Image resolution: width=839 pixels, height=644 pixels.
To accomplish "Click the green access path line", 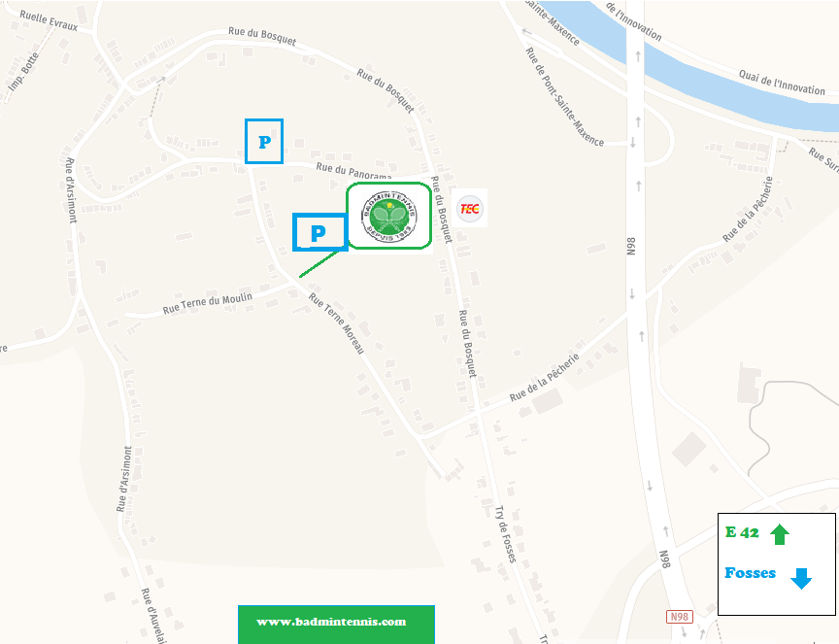I will coord(319,264).
